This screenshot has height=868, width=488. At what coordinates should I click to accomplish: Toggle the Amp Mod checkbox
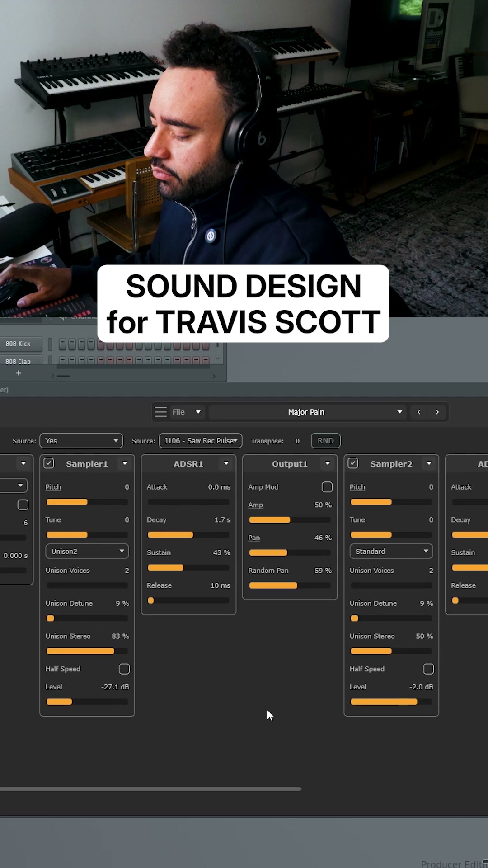(x=327, y=487)
